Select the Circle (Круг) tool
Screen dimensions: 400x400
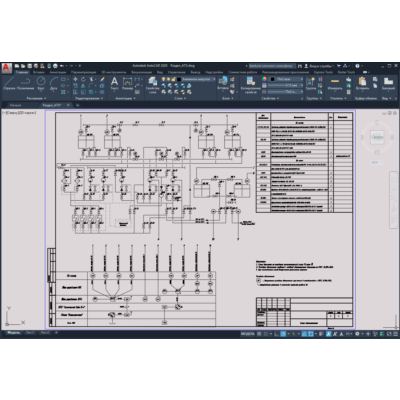point(41,83)
